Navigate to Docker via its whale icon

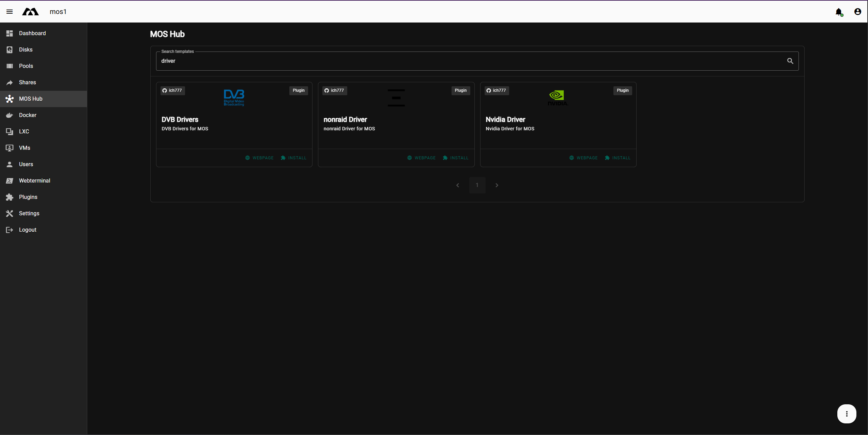10,115
